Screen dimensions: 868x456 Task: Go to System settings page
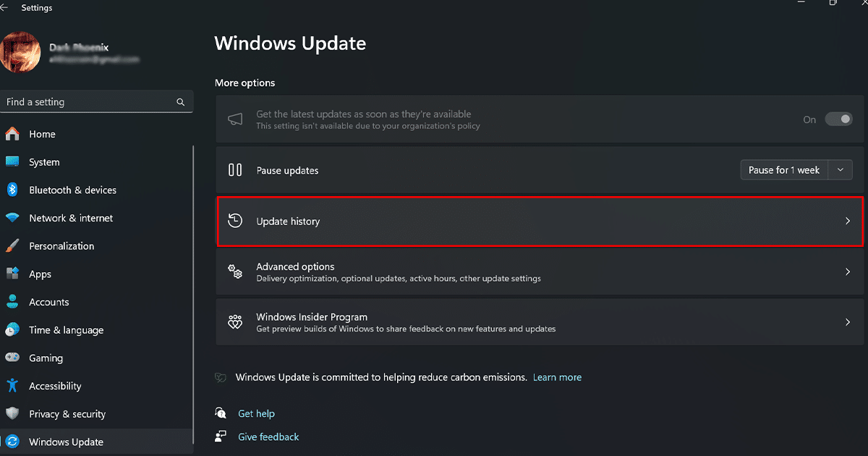click(44, 162)
